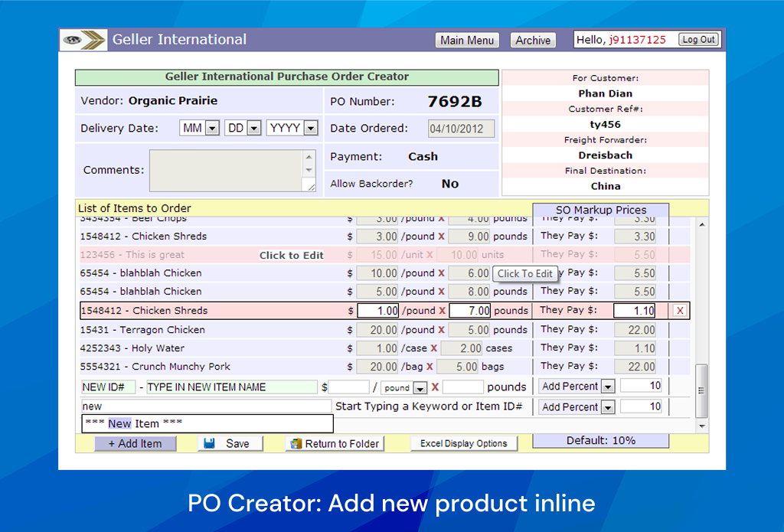Viewport: 784px width, 532px height.
Task: Click the + Add Item button
Action: tap(136, 442)
